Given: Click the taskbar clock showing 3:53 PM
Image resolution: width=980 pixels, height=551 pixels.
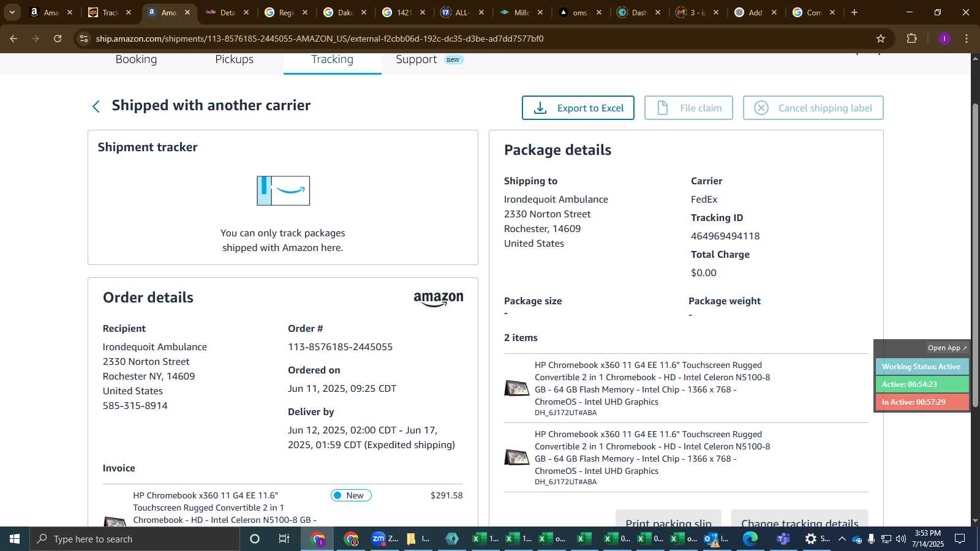Looking at the screenshot, I should click(927, 539).
